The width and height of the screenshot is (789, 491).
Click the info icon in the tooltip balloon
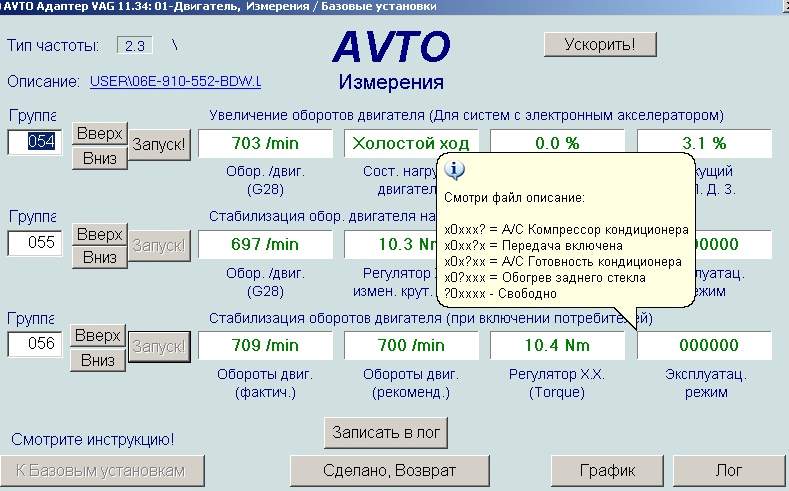[x=455, y=171]
